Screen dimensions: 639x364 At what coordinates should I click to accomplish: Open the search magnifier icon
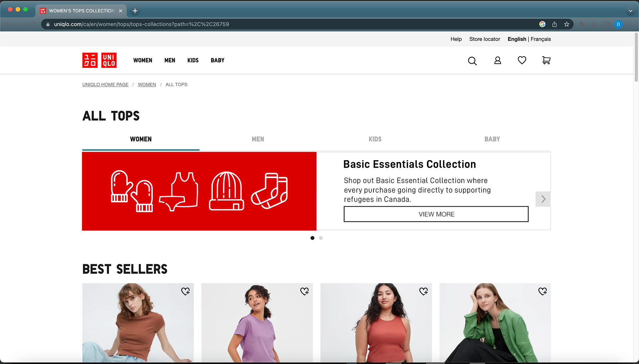click(x=472, y=61)
